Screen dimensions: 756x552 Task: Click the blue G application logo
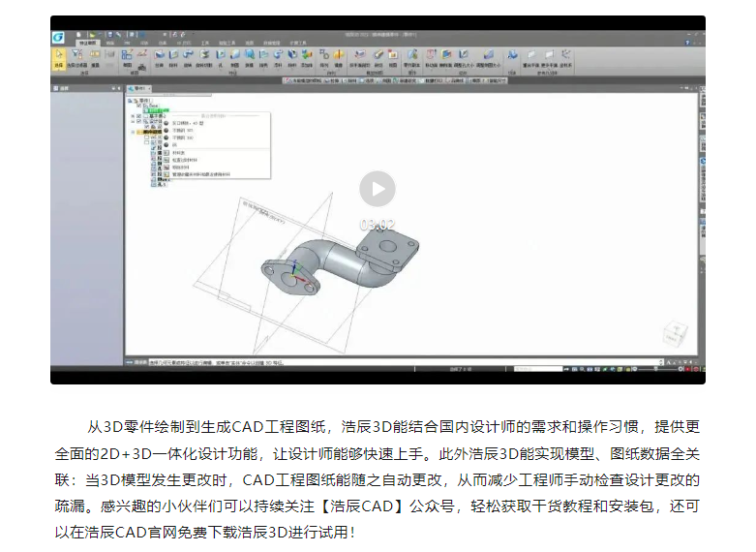[58, 38]
